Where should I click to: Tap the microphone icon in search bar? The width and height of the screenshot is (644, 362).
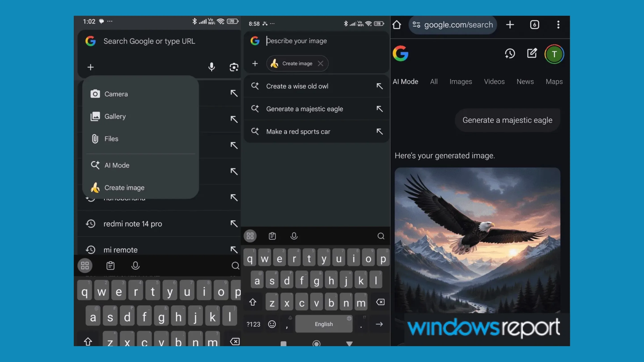point(212,67)
